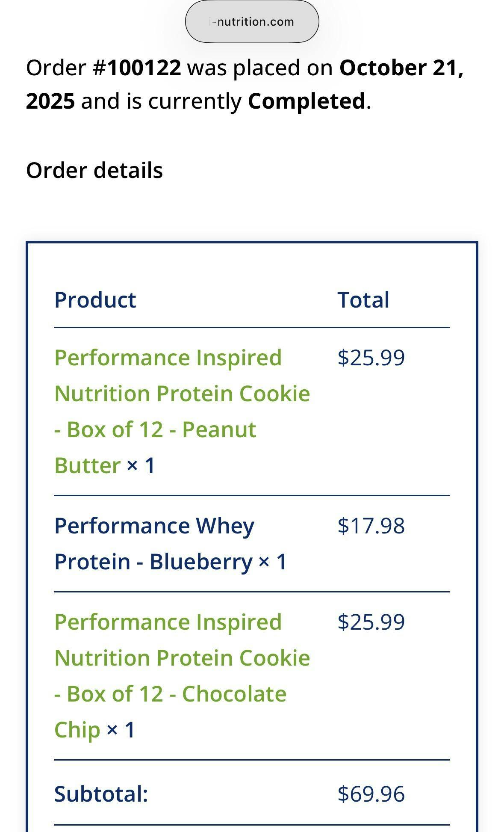The image size is (504, 832).
Task: Tap the i-nutrition.com address bar pill
Action: point(252,21)
